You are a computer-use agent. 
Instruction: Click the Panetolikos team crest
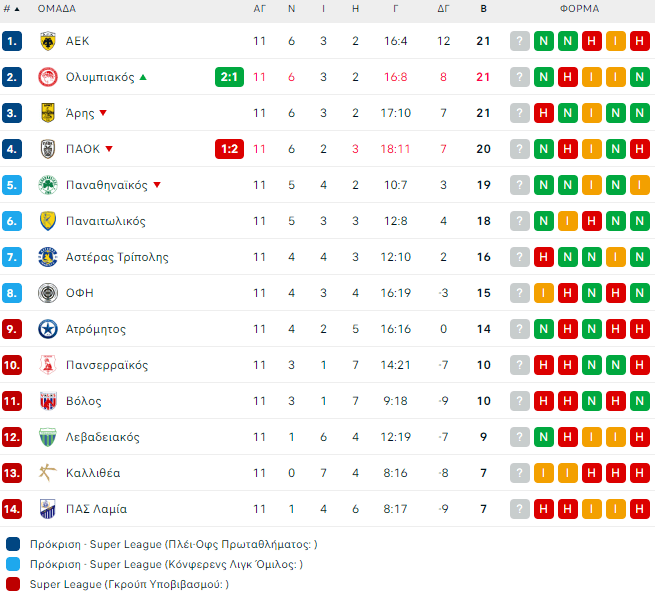(x=47, y=221)
